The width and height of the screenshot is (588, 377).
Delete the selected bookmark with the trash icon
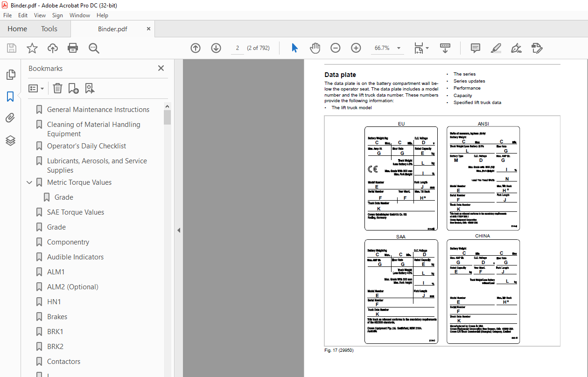point(57,88)
